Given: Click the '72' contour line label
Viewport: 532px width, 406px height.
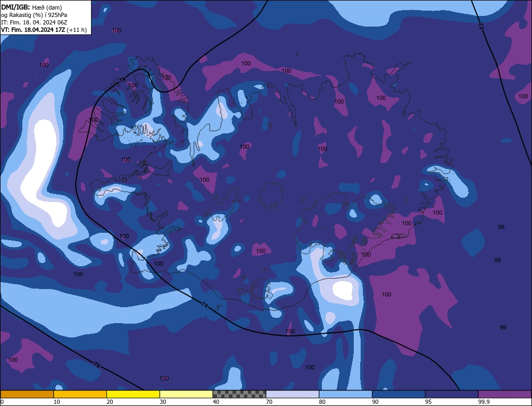Looking at the screenshot, I should pos(481,27).
